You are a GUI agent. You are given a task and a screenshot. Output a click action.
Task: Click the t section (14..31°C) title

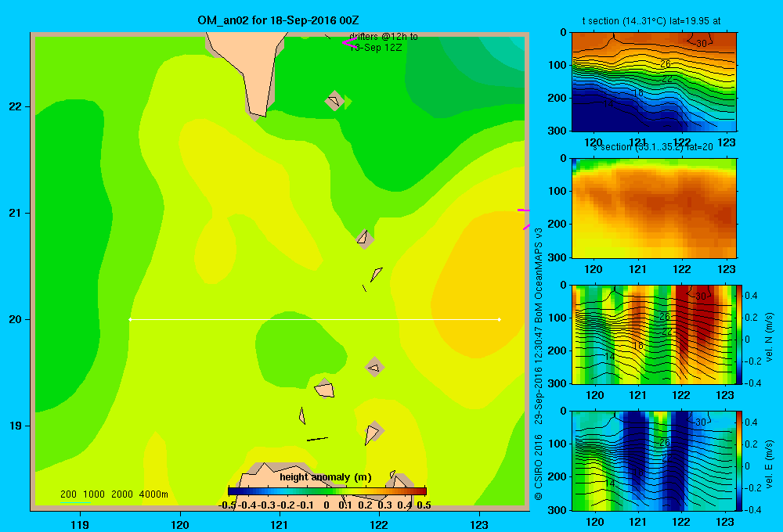tap(651, 21)
